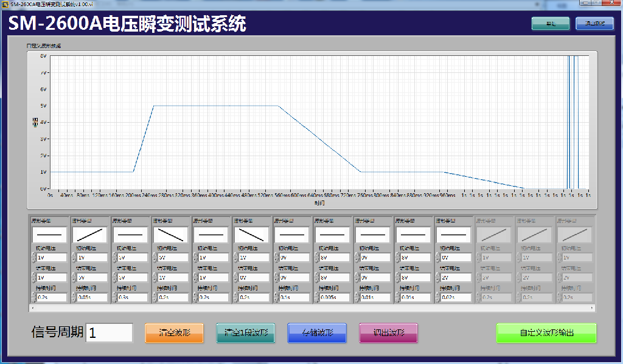This screenshot has width=623, height=364.
Task: Click the magenta 调出波形 button
Action: [388, 332]
